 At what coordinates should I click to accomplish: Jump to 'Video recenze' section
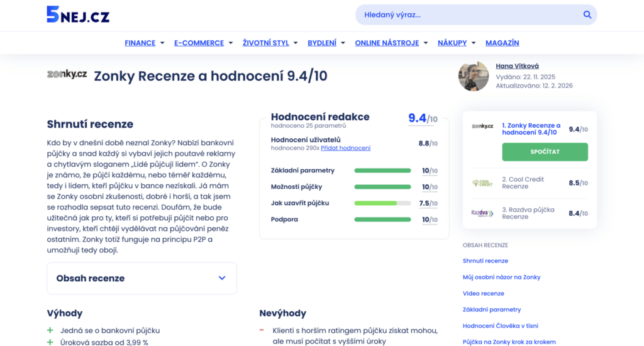point(484,293)
